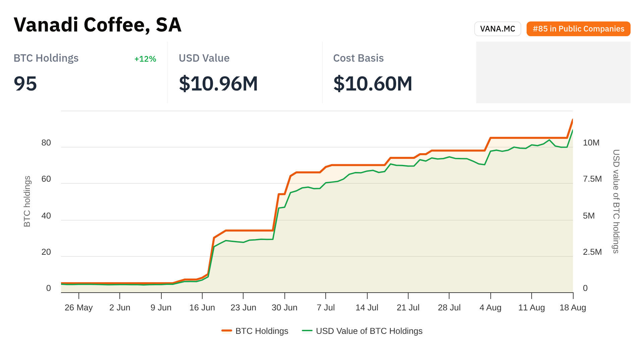The image size is (644, 362).
Task: Click the 10M right axis label
Action: pyautogui.click(x=591, y=143)
